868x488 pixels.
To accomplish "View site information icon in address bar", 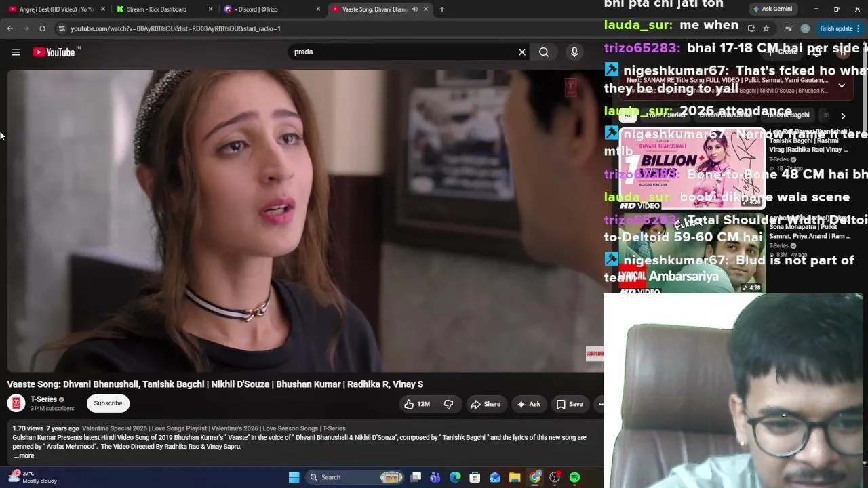I will click(x=62, y=28).
